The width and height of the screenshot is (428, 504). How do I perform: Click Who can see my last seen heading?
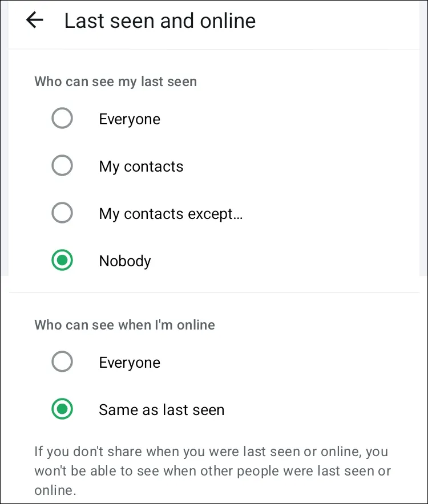[115, 82]
